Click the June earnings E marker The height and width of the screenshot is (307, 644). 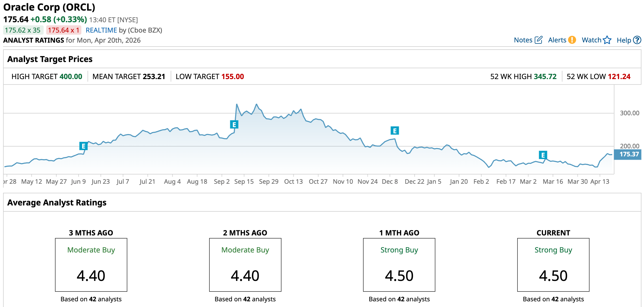click(83, 146)
